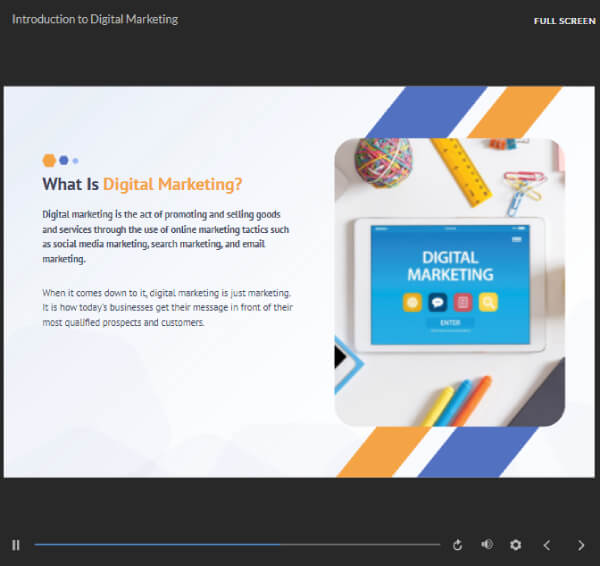Mute audio with the speaker icon

(x=487, y=544)
